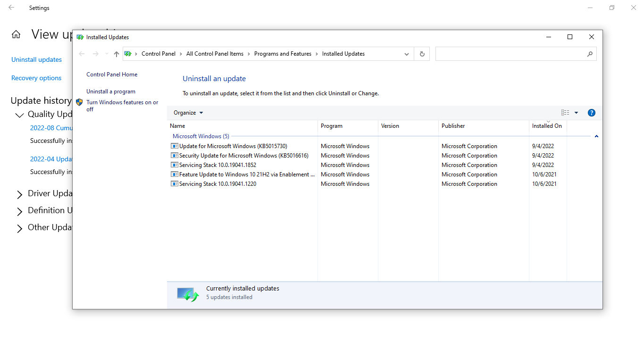Change view using the view icon
Screen dimensions: 644x341
pos(565,113)
